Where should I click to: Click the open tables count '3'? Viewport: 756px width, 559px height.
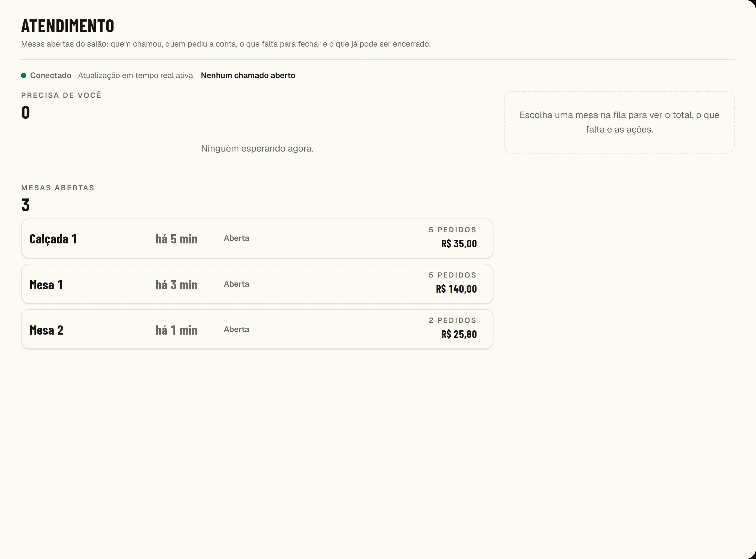click(25, 205)
